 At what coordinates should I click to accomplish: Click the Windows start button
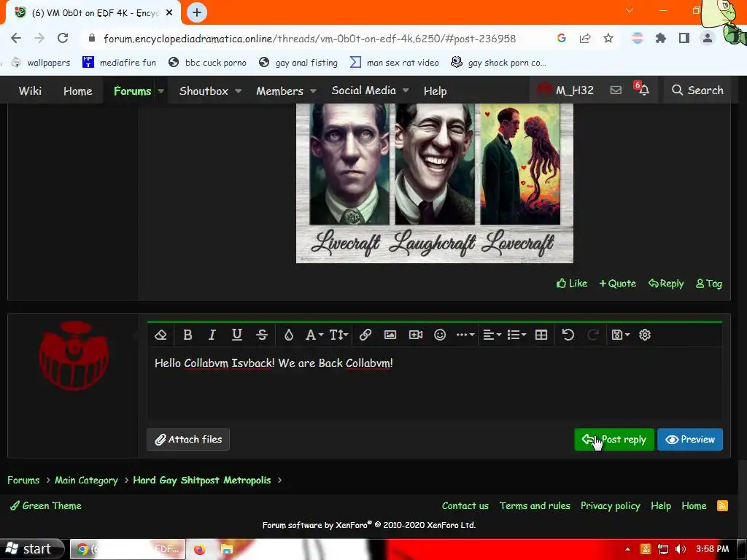[31, 549]
